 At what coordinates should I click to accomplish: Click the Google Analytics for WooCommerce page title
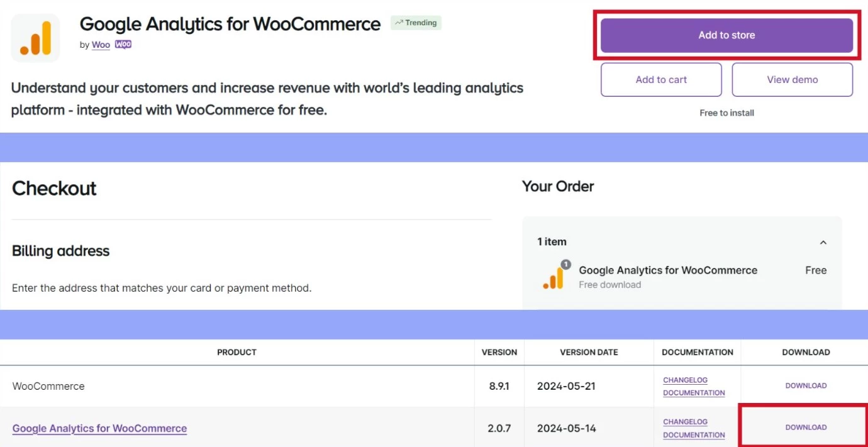tap(230, 25)
